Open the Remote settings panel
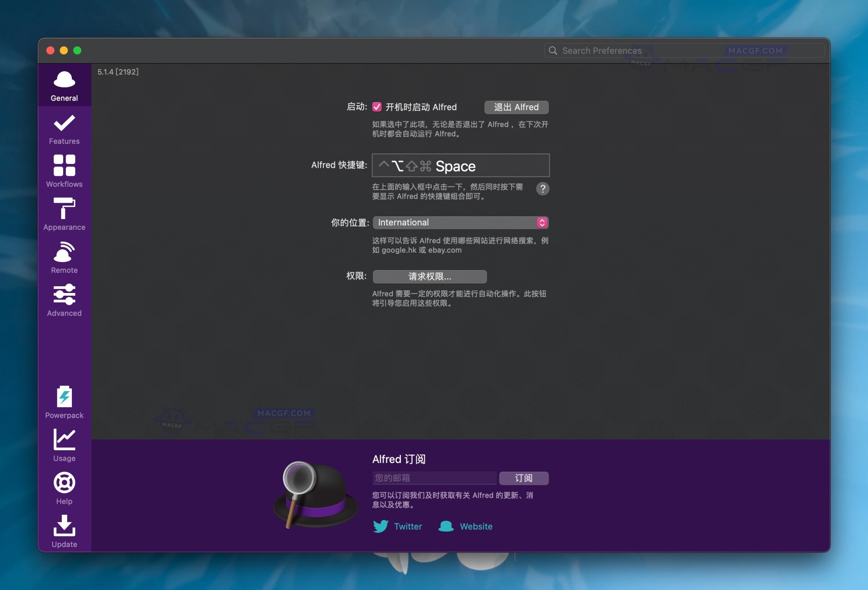The height and width of the screenshot is (590, 868). (64, 257)
